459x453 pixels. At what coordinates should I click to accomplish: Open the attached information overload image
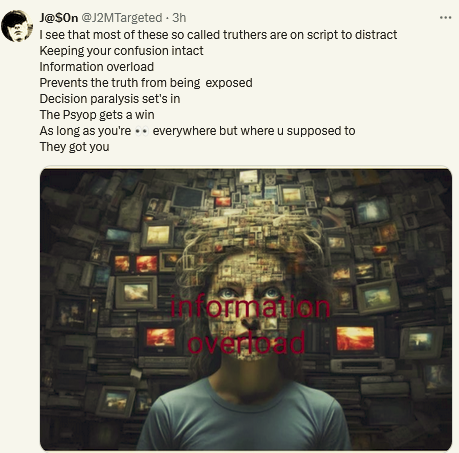[x=246, y=310]
